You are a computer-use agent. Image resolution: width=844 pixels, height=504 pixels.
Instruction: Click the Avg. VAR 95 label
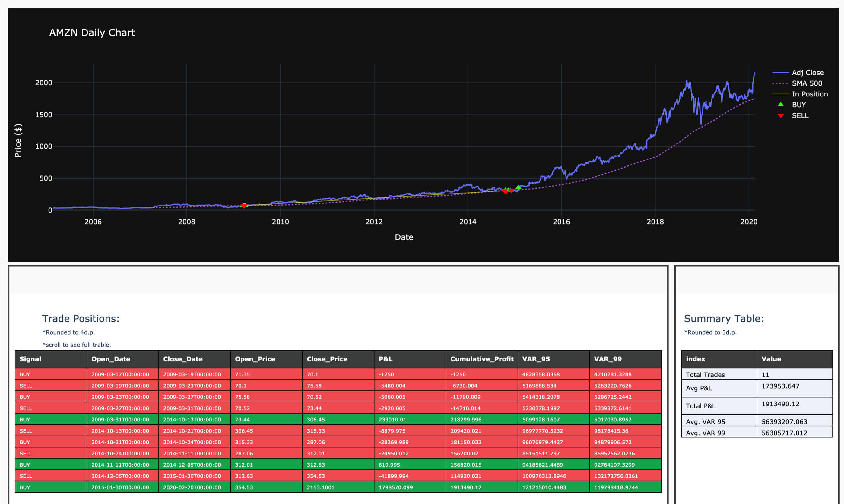point(705,421)
